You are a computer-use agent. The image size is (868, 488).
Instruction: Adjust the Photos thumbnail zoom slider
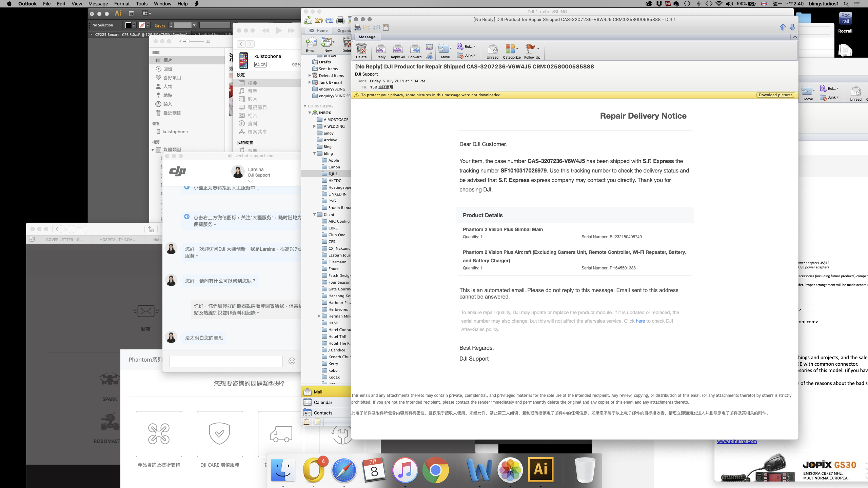pyautogui.click(x=188, y=41)
